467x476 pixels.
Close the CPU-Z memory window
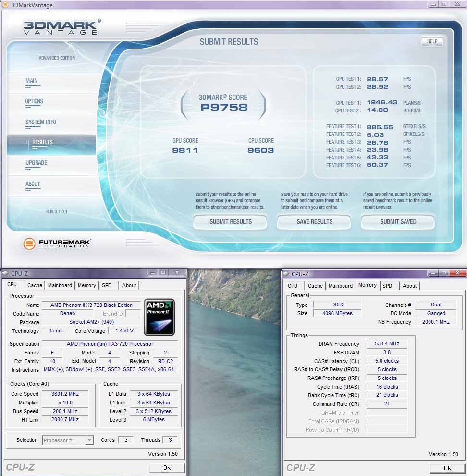click(x=457, y=273)
